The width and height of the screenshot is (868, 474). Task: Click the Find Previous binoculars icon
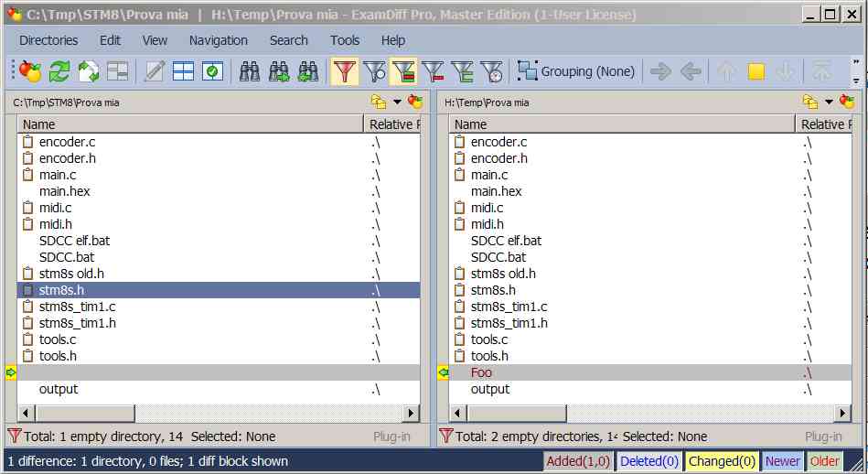(x=308, y=71)
